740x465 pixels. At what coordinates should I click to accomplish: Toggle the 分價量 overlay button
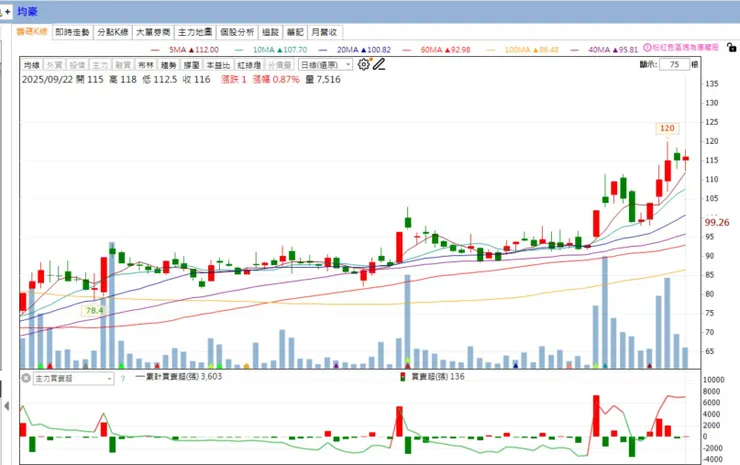coord(280,65)
